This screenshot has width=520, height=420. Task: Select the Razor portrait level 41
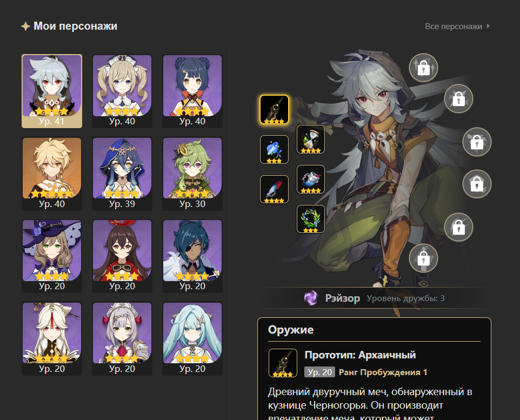pyautogui.click(x=52, y=91)
